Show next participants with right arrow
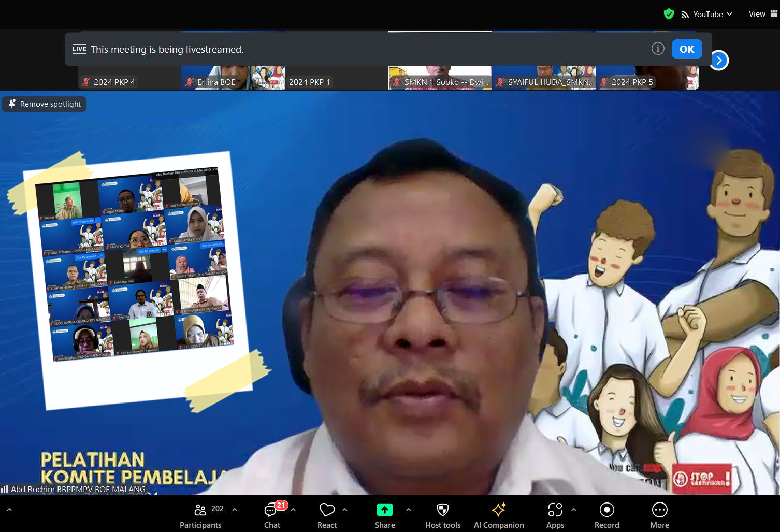Image resolution: width=780 pixels, height=532 pixels. (719, 61)
